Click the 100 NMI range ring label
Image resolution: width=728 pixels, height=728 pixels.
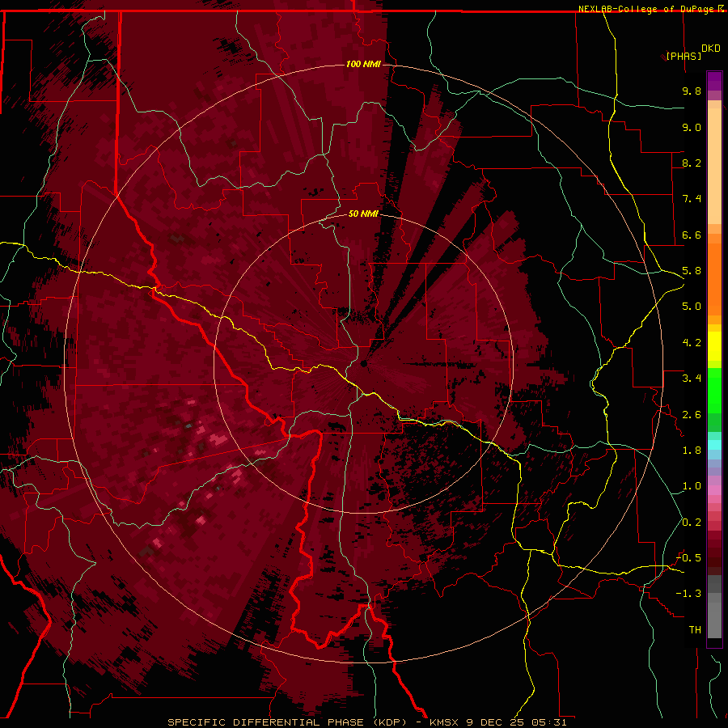point(363,64)
